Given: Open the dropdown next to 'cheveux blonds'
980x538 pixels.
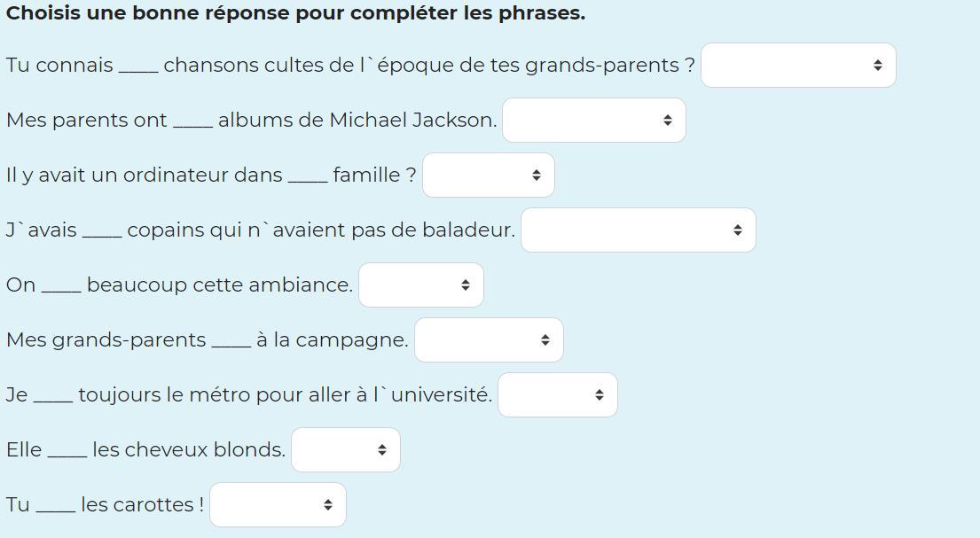Looking at the screenshot, I should coord(345,450).
